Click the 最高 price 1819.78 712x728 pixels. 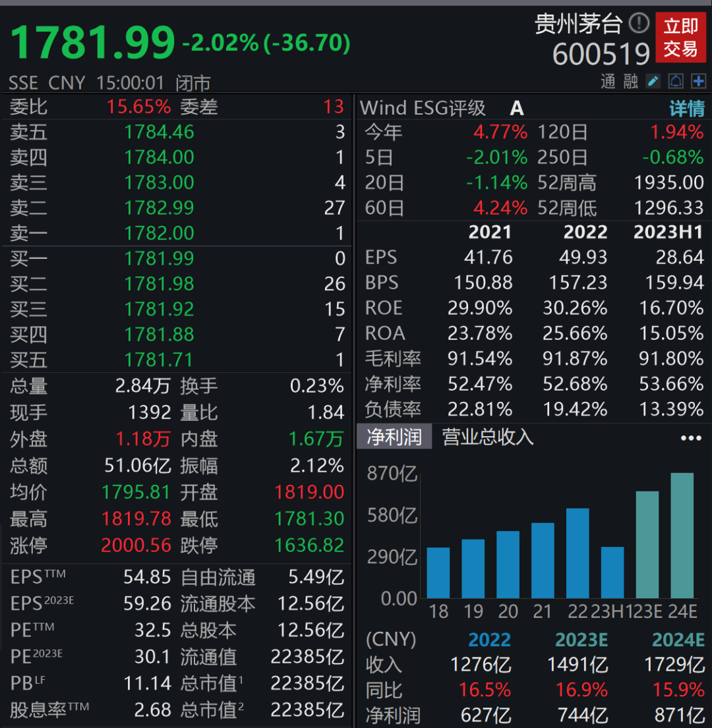[x=136, y=518]
